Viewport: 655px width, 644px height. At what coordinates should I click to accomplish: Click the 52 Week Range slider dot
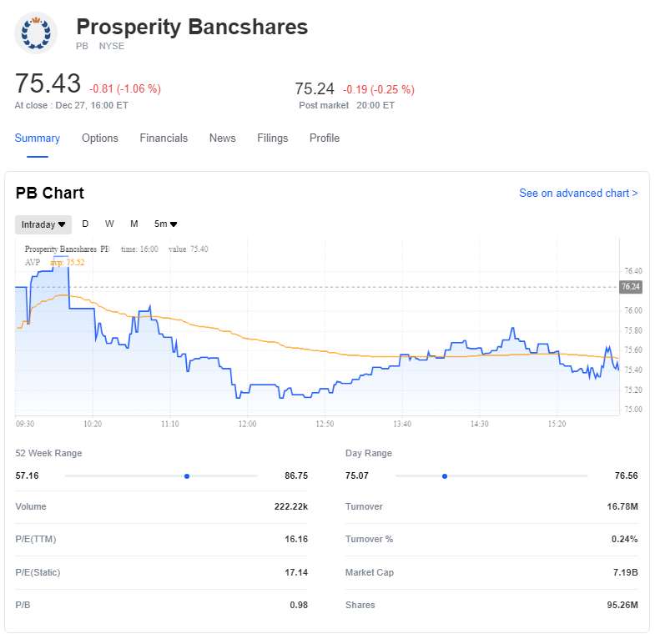click(187, 476)
